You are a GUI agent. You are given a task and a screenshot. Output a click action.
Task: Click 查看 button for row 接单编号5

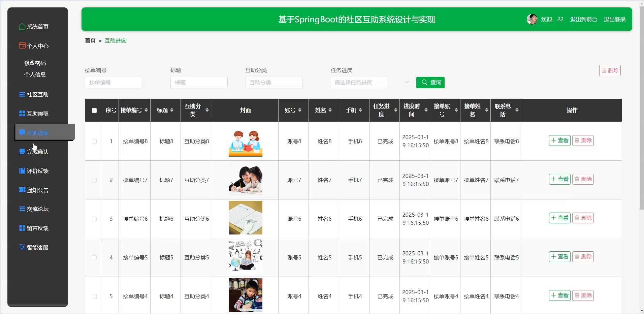point(560,257)
